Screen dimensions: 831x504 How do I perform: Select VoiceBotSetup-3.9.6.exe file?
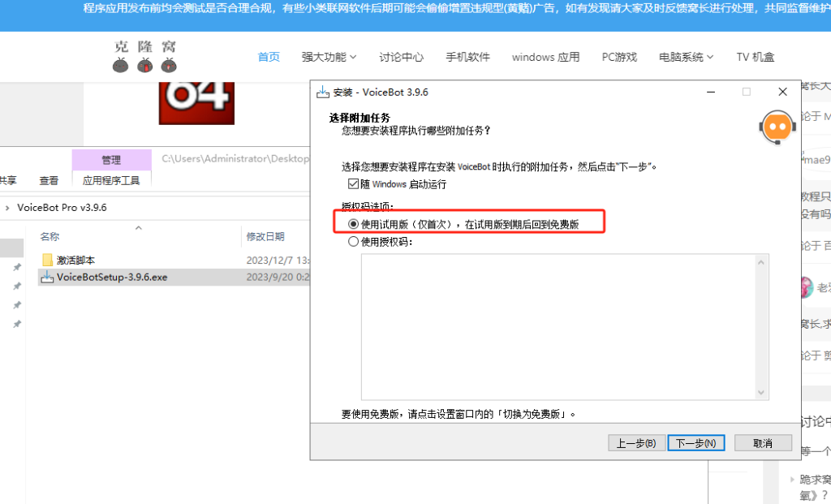coord(112,278)
